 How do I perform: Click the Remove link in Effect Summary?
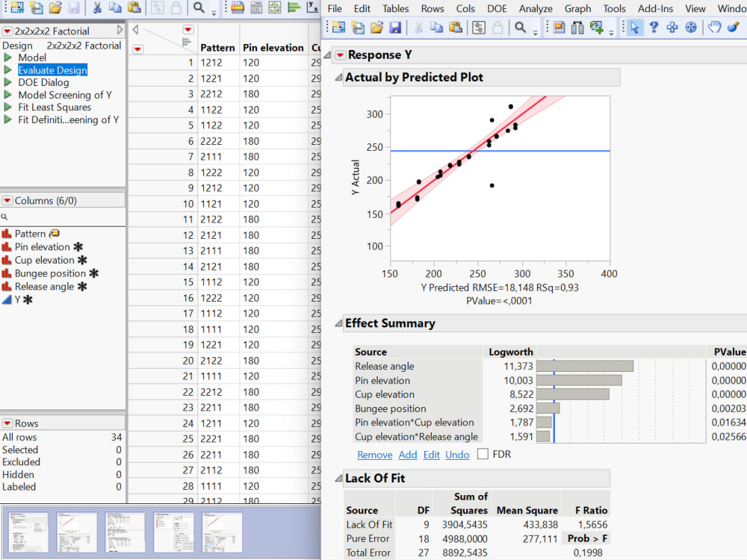click(x=374, y=455)
